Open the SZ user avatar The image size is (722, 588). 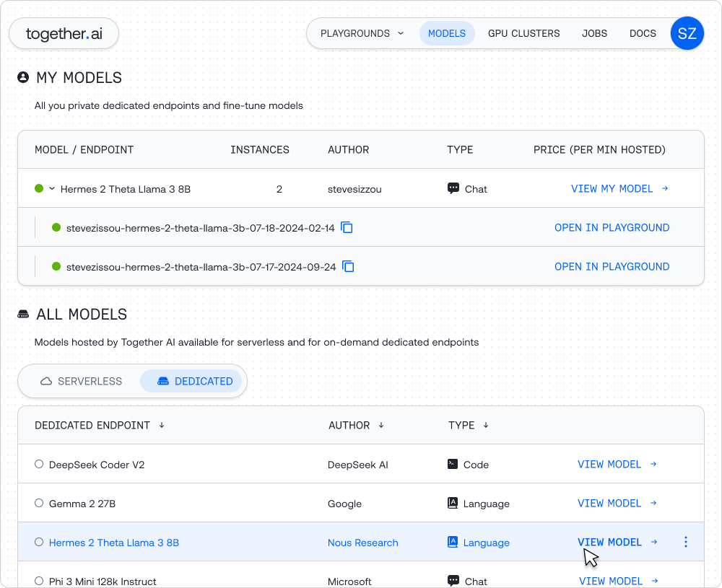tap(687, 34)
